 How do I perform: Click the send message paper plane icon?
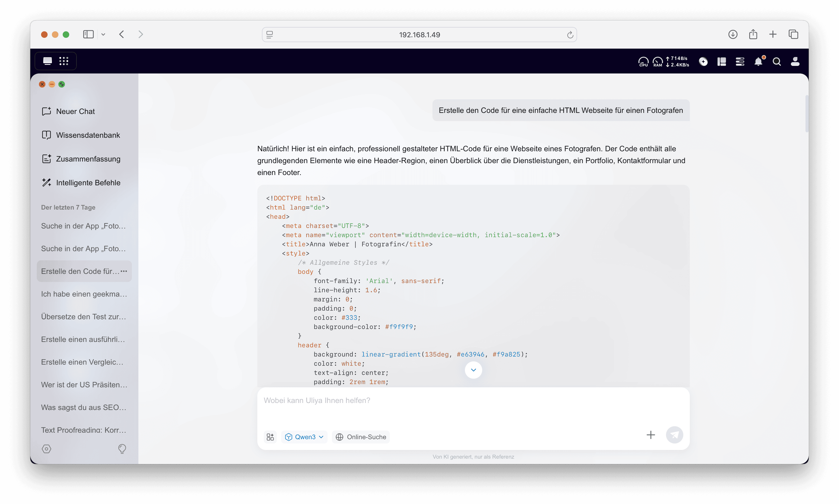click(674, 435)
